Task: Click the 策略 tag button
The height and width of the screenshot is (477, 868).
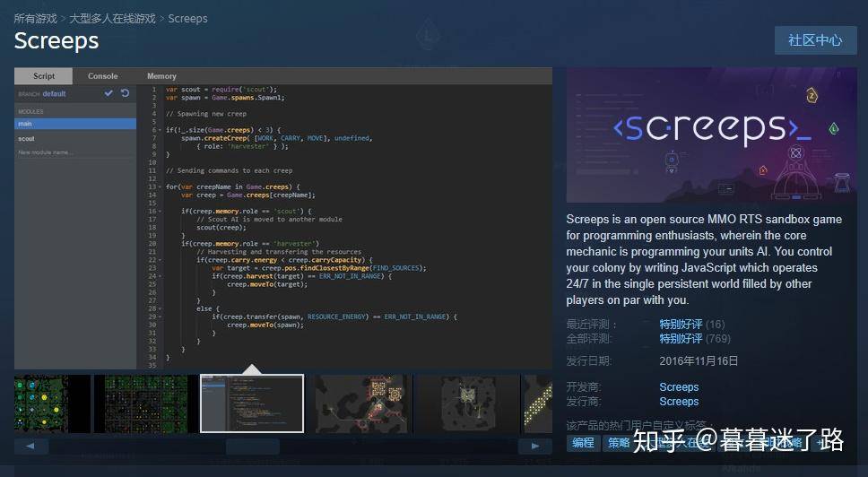Action: 618,443
